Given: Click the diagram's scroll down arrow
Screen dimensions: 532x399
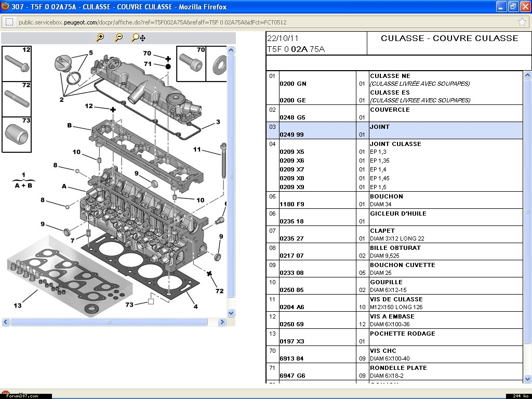Looking at the screenshot, I should click(231, 313).
